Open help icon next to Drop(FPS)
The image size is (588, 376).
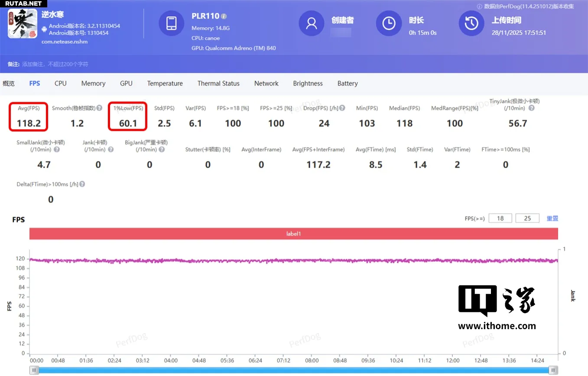pyautogui.click(x=342, y=108)
